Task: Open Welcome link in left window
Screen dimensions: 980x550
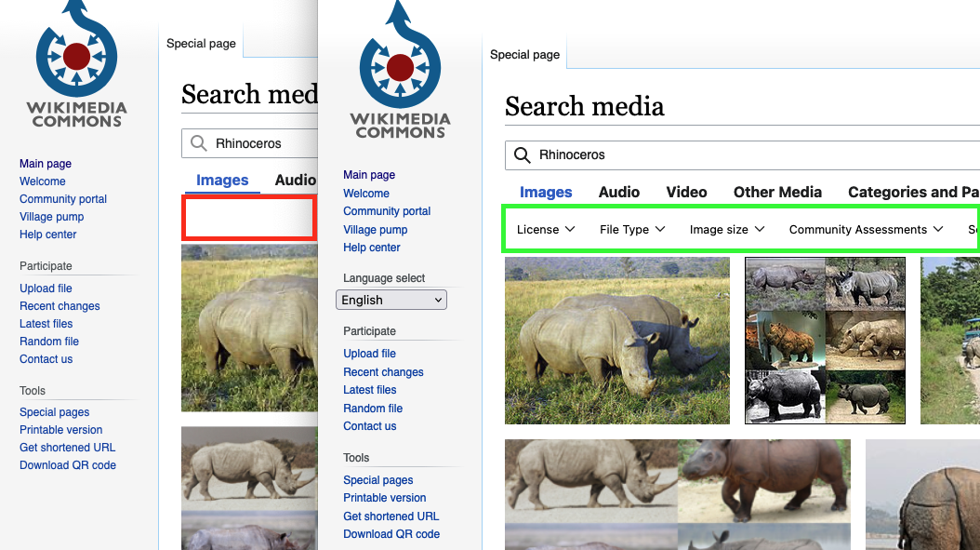Action: [42, 181]
